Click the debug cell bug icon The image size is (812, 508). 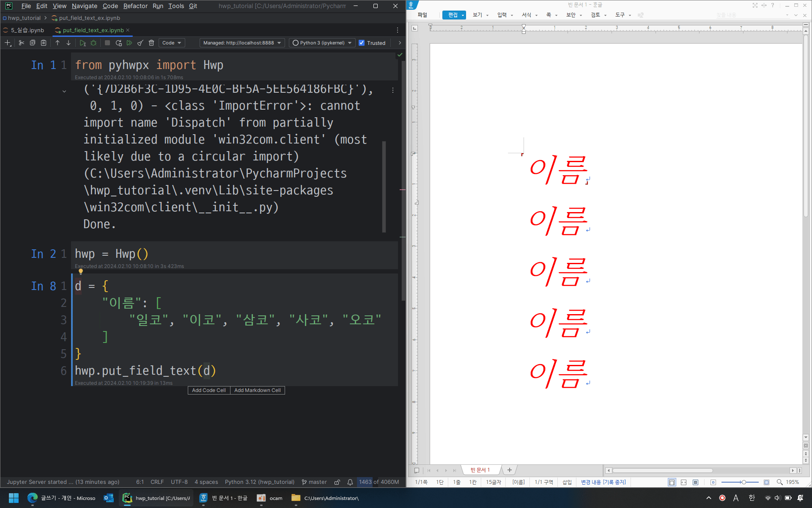(93, 43)
